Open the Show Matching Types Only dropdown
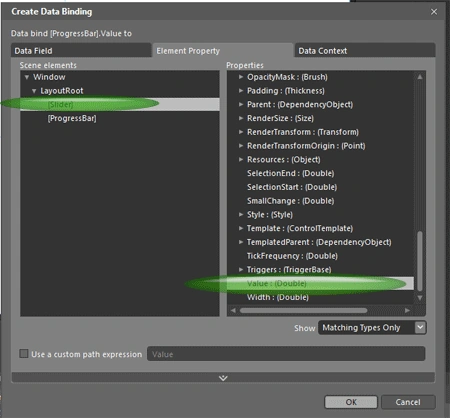The width and height of the screenshot is (450, 418). pos(372,328)
